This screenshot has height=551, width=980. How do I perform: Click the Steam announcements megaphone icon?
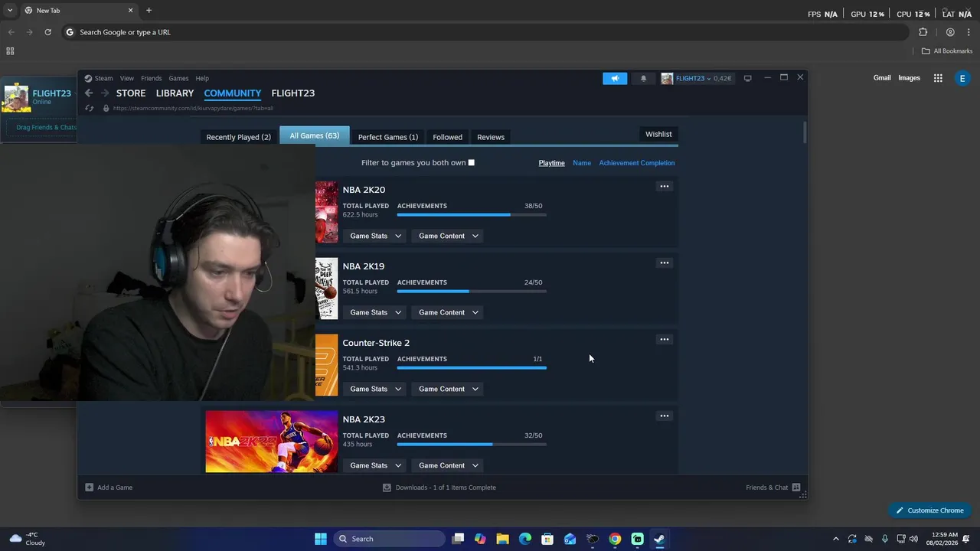pos(615,78)
